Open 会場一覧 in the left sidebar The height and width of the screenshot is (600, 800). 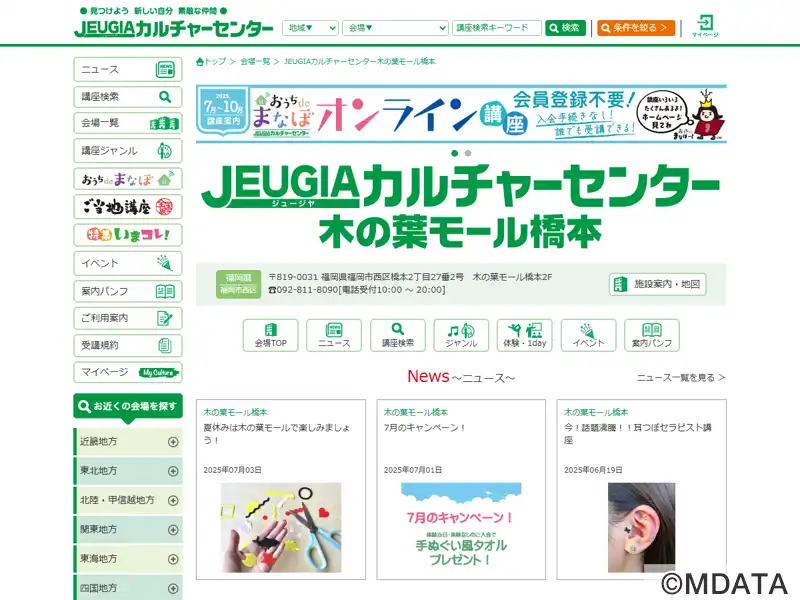128,123
